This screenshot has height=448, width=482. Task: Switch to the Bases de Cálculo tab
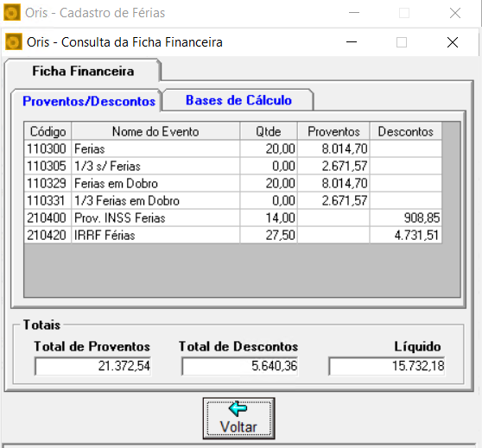(x=238, y=100)
